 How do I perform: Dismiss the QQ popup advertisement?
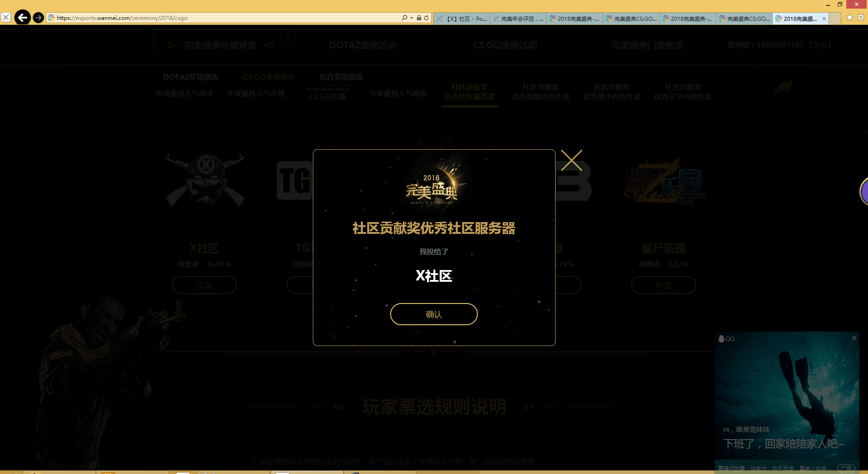[x=854, y=338]
